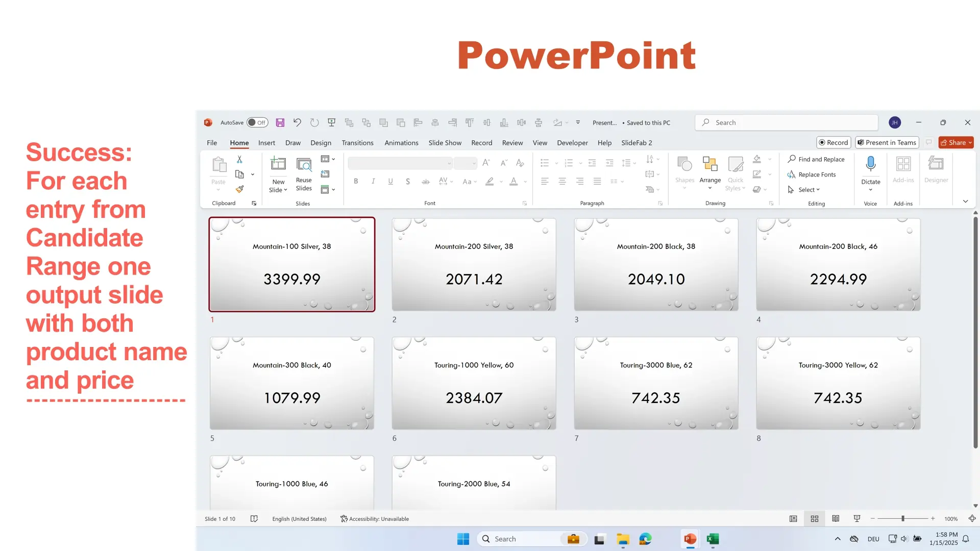This screenshot has width=980, height=551.
Task: Open the SlideFab 2 tab
Action: point(636,143)
